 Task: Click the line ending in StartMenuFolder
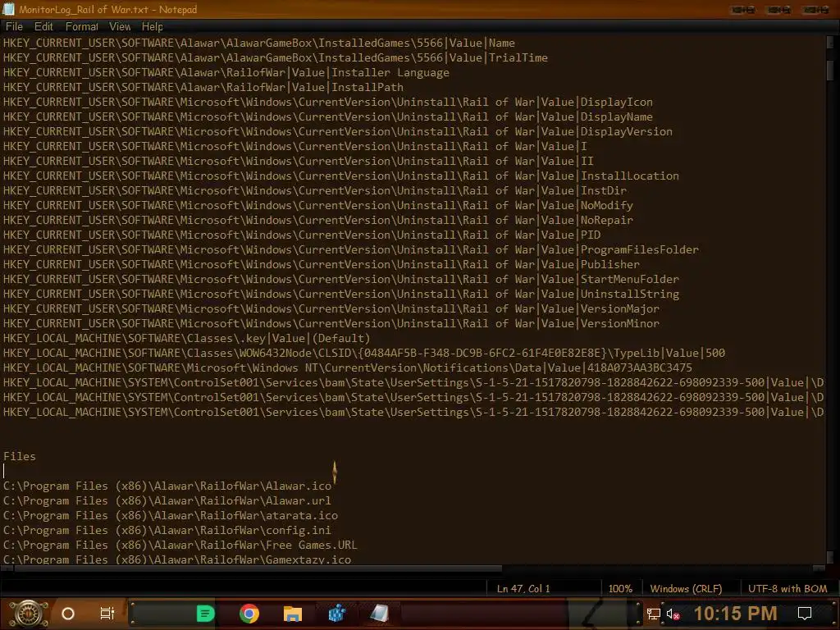[341, 279]
